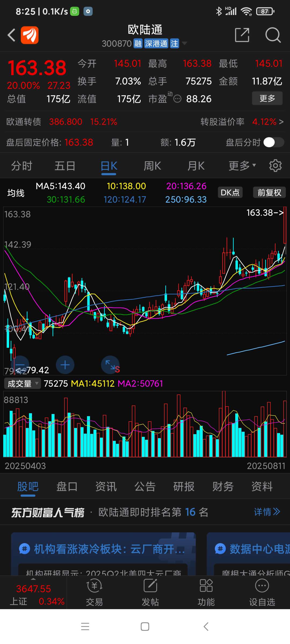
Task: Tap 设自选 to add to watchlist
Action: (x=262, y=592)
